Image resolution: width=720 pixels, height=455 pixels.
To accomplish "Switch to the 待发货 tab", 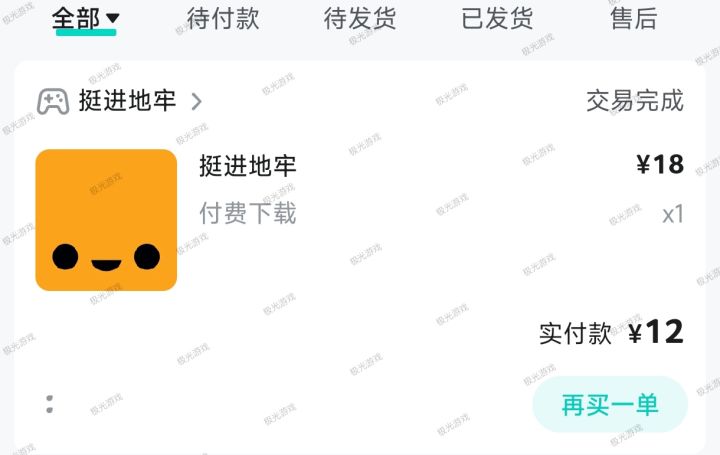I will [360, 19].
